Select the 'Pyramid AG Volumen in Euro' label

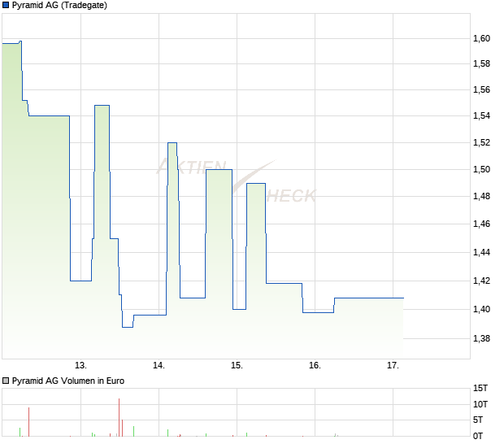(68, 381)
